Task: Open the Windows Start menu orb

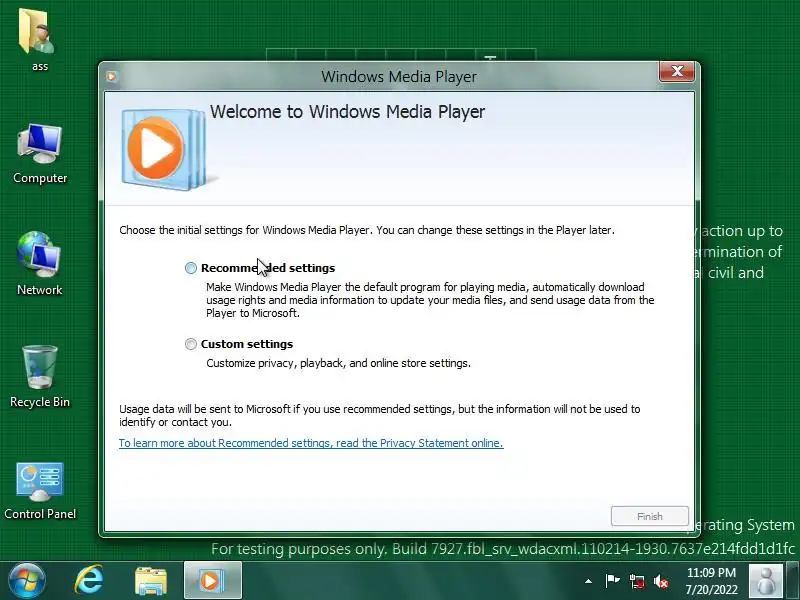Action: click(27, 581)
